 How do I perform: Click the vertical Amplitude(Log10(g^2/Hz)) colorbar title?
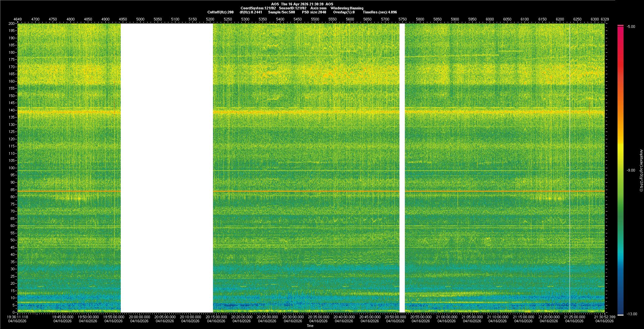click(x=641, y=171)
